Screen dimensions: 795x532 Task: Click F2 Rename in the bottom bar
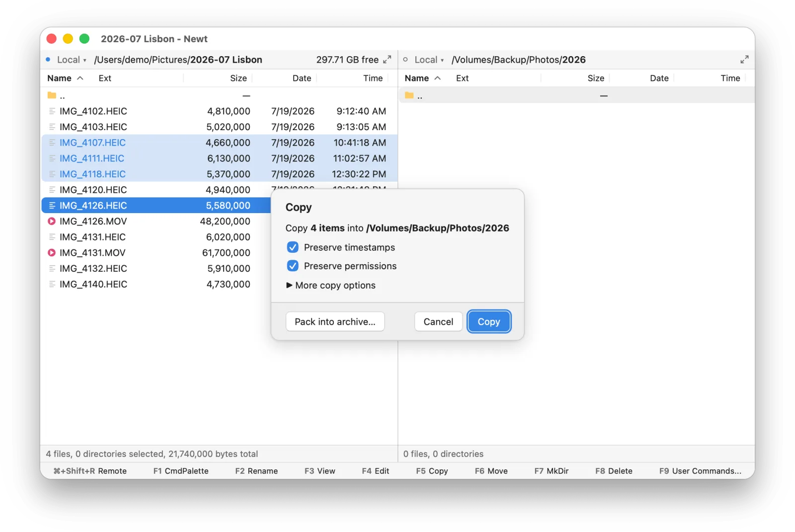tap(256, 471)
